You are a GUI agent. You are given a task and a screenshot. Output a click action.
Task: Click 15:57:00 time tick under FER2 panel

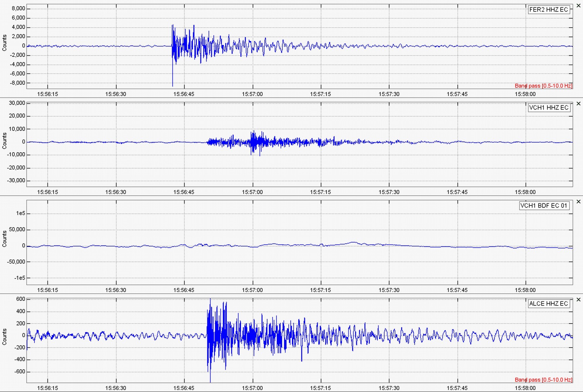(252, 94)
